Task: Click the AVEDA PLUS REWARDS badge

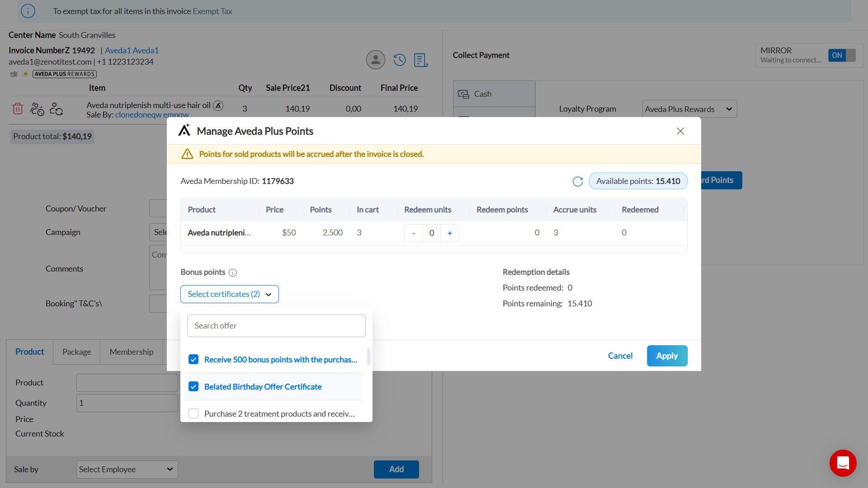Action: (65, 74)
